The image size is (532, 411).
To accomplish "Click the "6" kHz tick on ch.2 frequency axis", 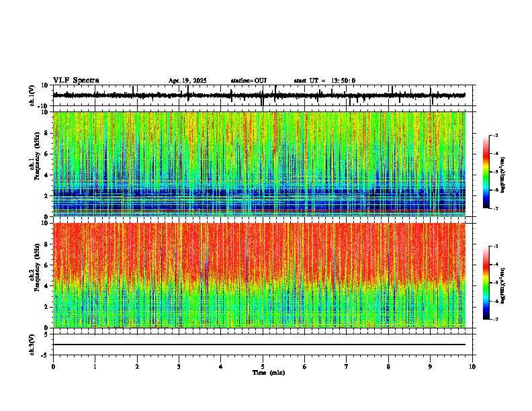I will click(x=47, y=265).
